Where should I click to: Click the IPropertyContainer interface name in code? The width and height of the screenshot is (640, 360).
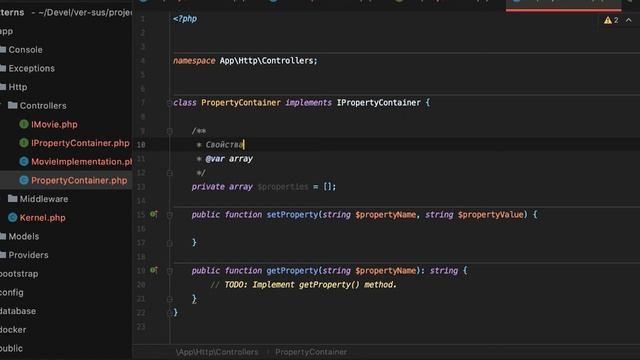coord(378,103)
